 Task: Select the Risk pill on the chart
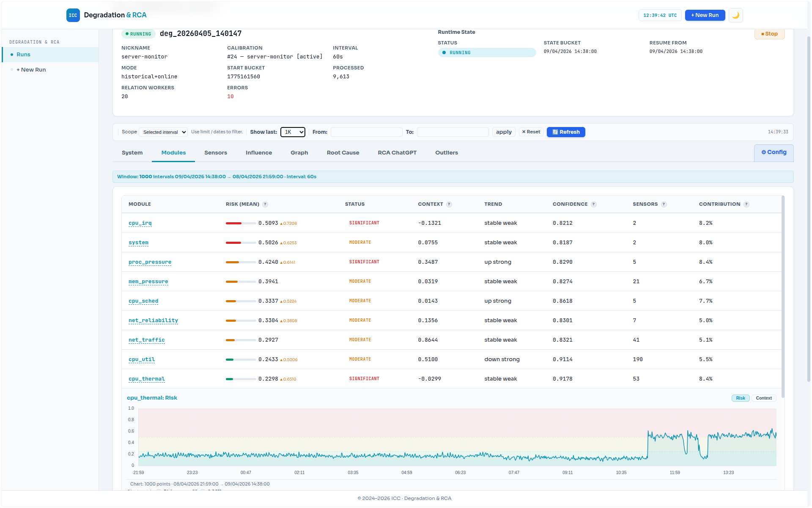coord(740,398)
